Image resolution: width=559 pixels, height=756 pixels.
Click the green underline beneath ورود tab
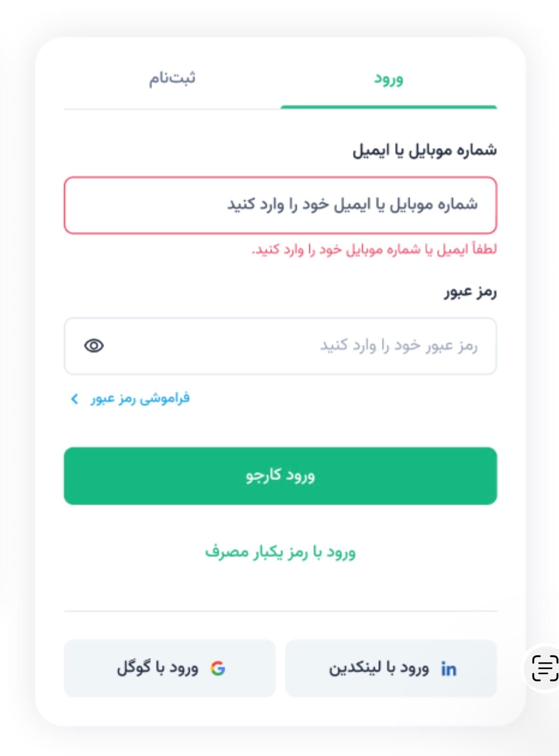coord(389,108)
